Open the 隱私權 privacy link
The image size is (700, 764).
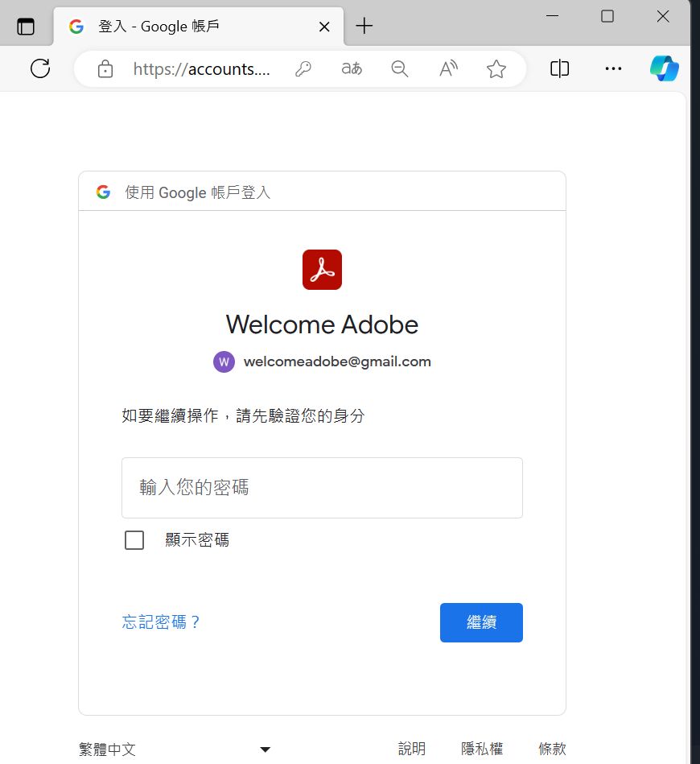click(x=481, y=748)
